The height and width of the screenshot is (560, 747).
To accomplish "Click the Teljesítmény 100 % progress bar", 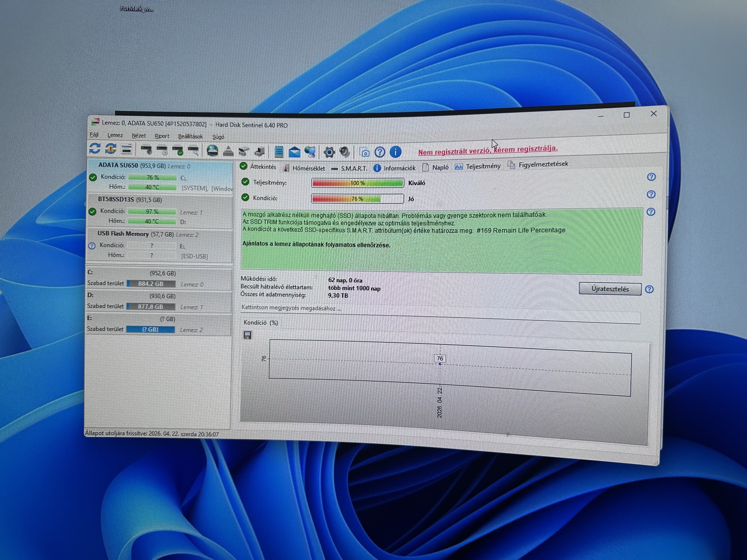I will pos(357,183).
